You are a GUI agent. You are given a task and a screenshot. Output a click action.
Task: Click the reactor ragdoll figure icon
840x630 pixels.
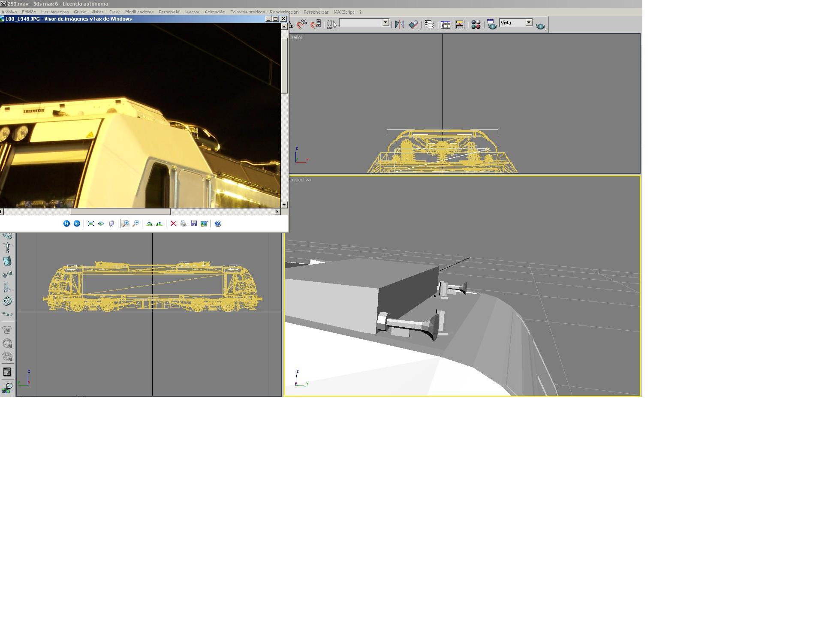[7, 247]
